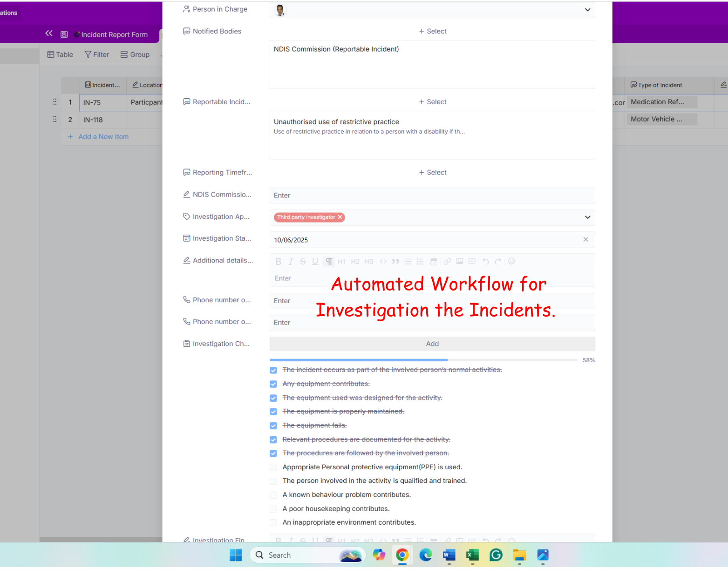This screenshot has width=728, height=582.
Task: Click Add button for Investigation Checklist
Action: point(432,344)
